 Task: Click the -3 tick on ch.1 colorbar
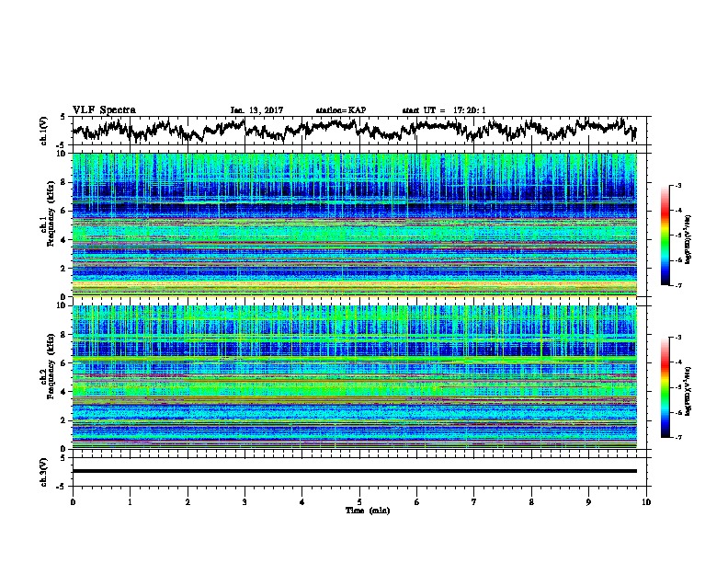[677, 186]
